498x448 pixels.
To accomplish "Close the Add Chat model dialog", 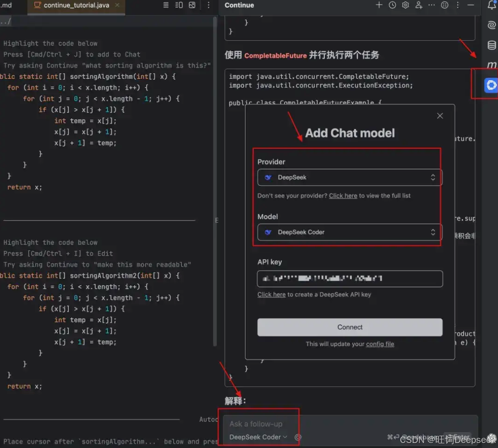I will pyautogui.click(x=440, y=116).
